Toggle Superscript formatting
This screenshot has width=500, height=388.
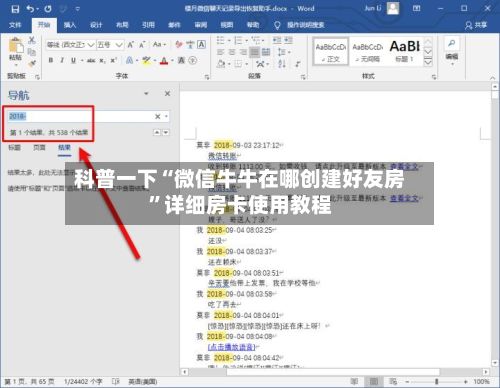pyautogui.click(x=114, y=60)
